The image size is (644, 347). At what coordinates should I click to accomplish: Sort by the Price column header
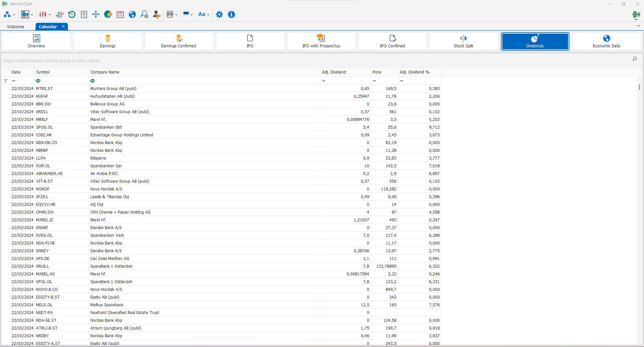[x=384, y=72]
